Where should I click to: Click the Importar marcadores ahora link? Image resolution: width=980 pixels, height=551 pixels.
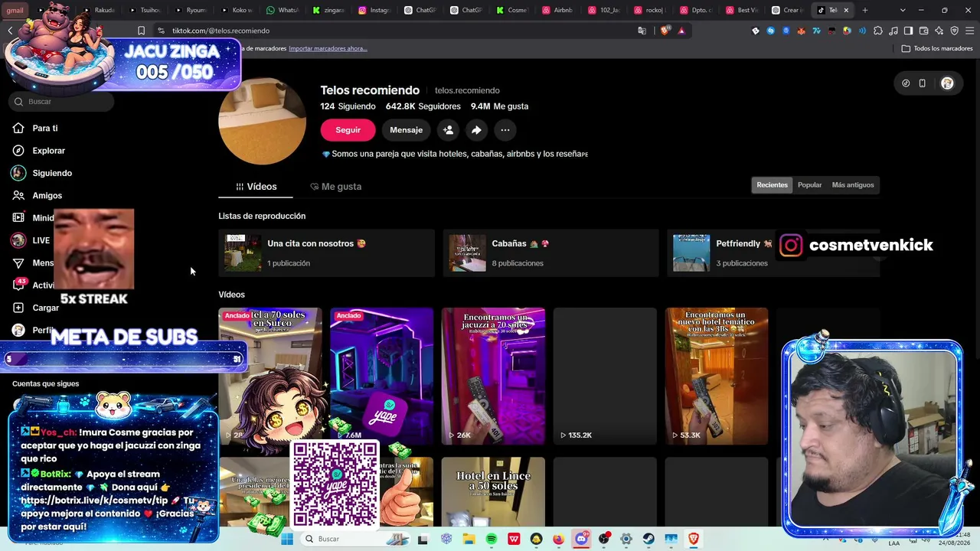tap(328, 49)
